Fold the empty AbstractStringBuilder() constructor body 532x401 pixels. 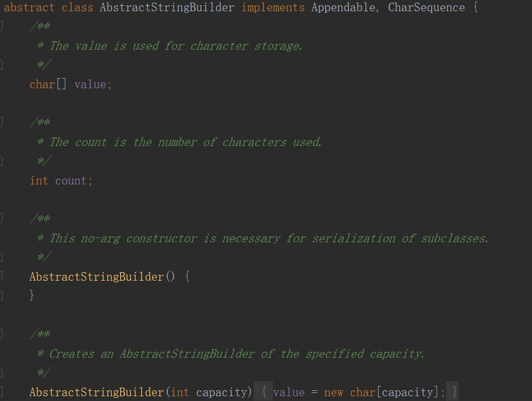[1, 276]
